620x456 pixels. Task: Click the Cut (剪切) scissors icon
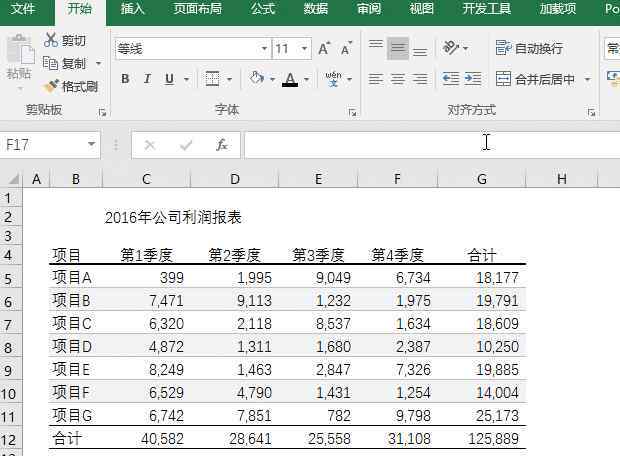click(52, 41)
